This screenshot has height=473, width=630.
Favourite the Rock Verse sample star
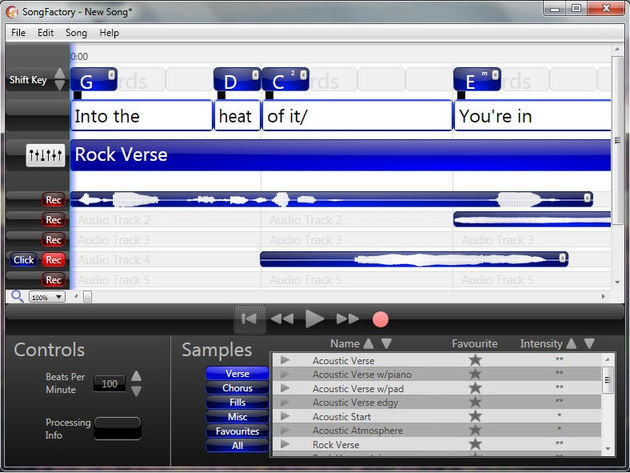[x=475, y=444]
